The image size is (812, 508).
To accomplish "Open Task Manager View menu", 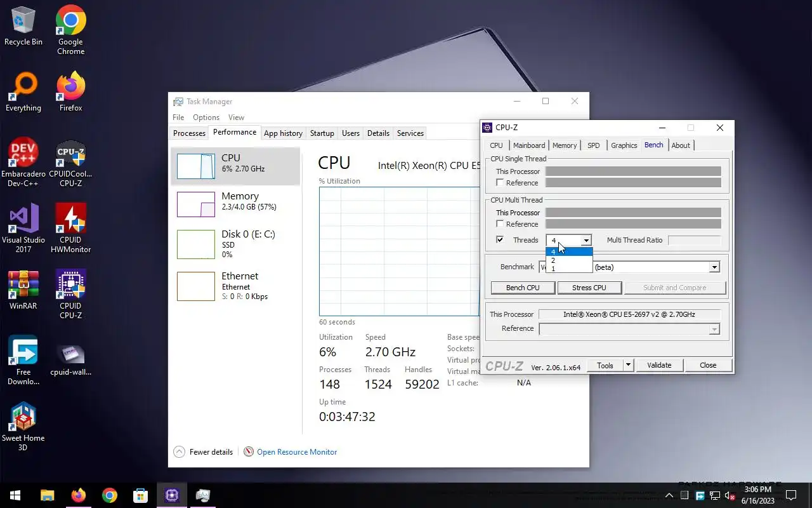I will click(x=236, y=117).
